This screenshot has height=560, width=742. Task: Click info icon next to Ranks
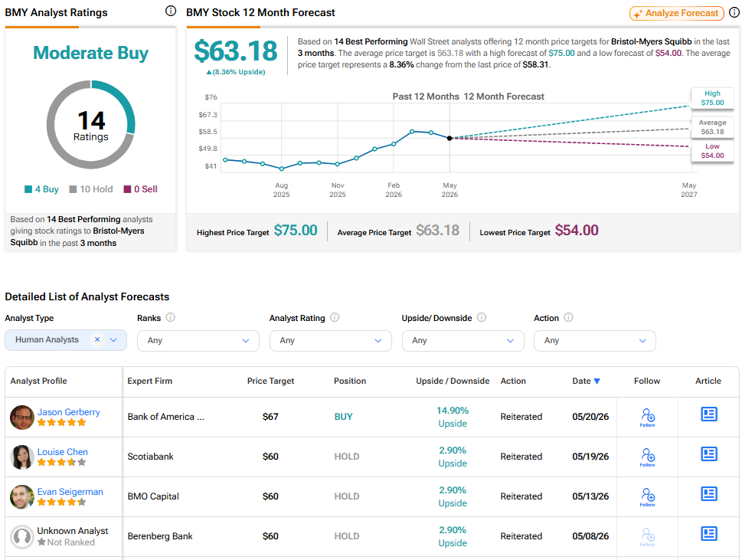[170, 318]
